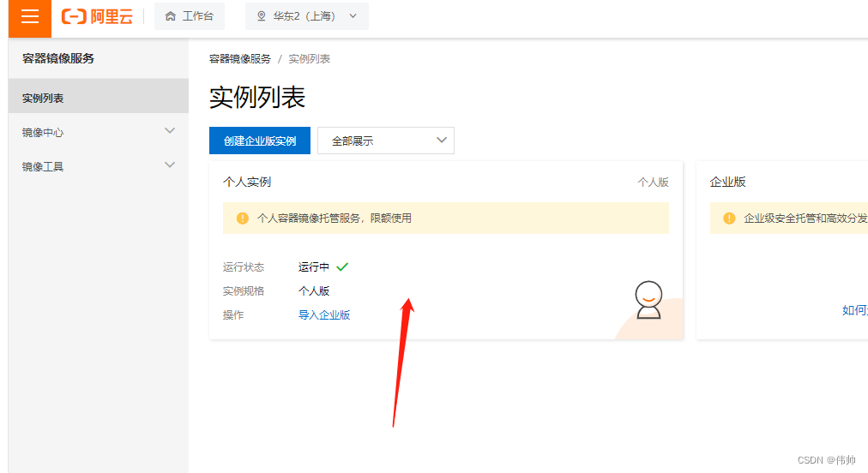Click the smiling avatar in 个人实例 card

pyautogui.click(x=648, y=300)
